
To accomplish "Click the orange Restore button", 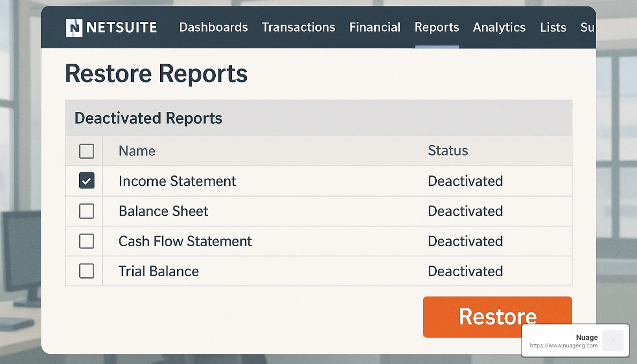I will [x=497, y=317].
